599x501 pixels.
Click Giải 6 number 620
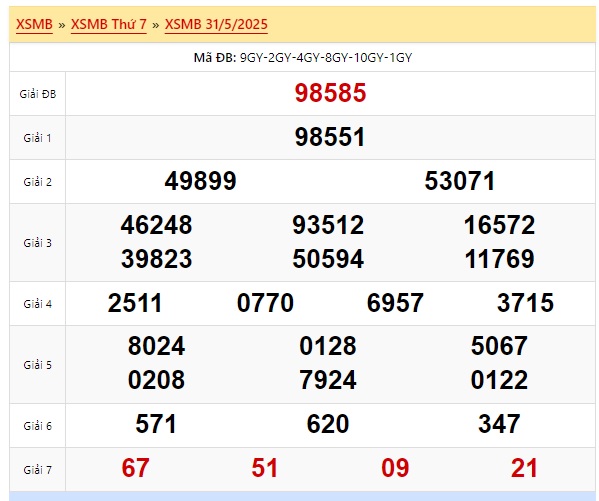click(x=328, y=424)
